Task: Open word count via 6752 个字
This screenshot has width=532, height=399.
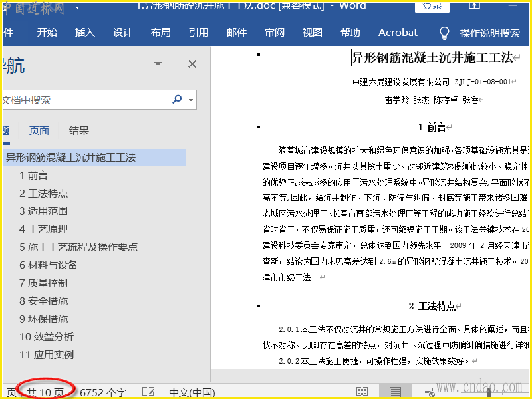Action: point(103,393)
